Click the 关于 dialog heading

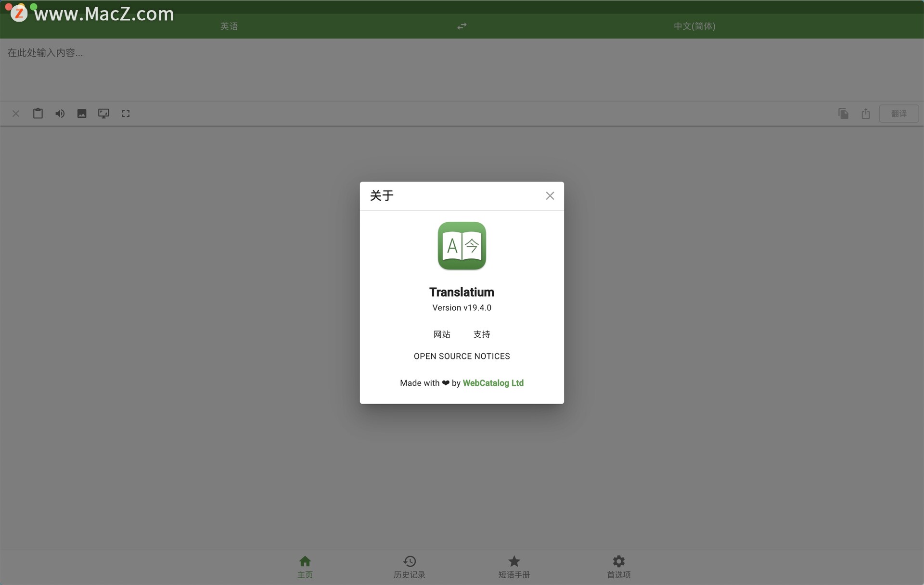[382, 196]
